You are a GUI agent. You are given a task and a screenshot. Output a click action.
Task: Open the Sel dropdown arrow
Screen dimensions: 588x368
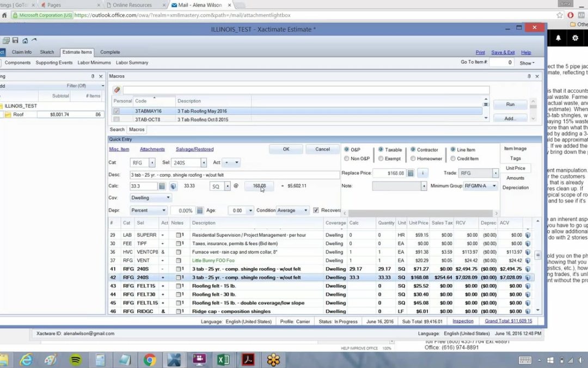(x=204, y=162)
